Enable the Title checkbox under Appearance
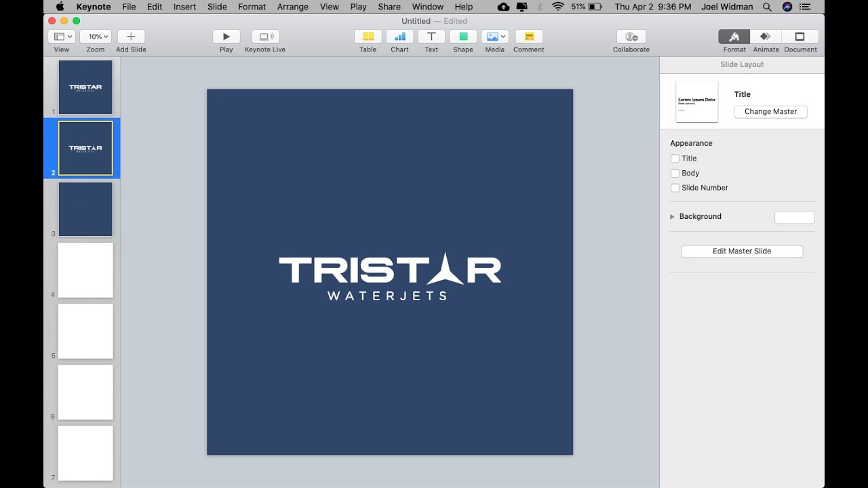The image size is (868, 488). coord(675,159)
